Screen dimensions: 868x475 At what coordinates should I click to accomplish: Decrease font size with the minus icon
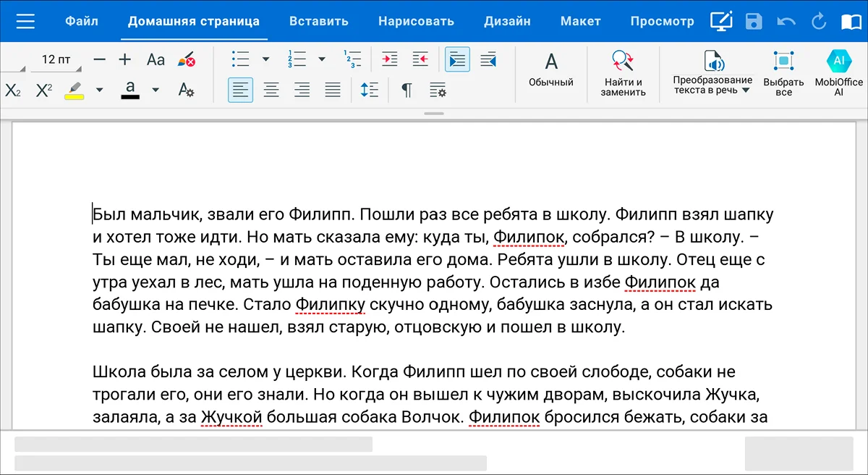point(100,59)
